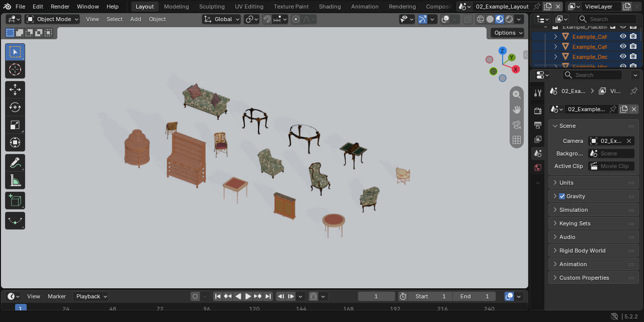
Task: Open the File menu
Action: tap(20, 6)
